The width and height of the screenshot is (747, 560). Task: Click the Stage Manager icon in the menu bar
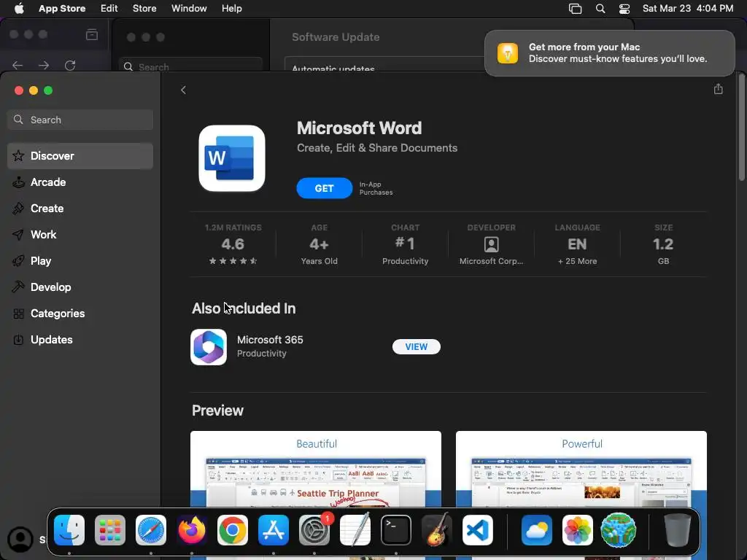click(x=575, y=9)
